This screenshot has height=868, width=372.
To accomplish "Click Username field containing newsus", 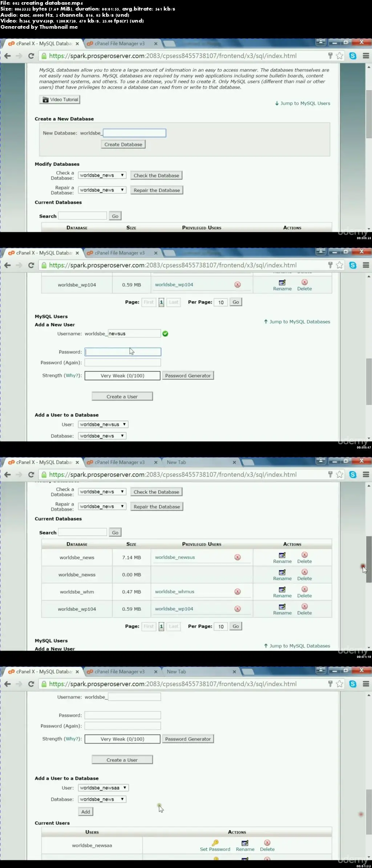I will (134, 334).
